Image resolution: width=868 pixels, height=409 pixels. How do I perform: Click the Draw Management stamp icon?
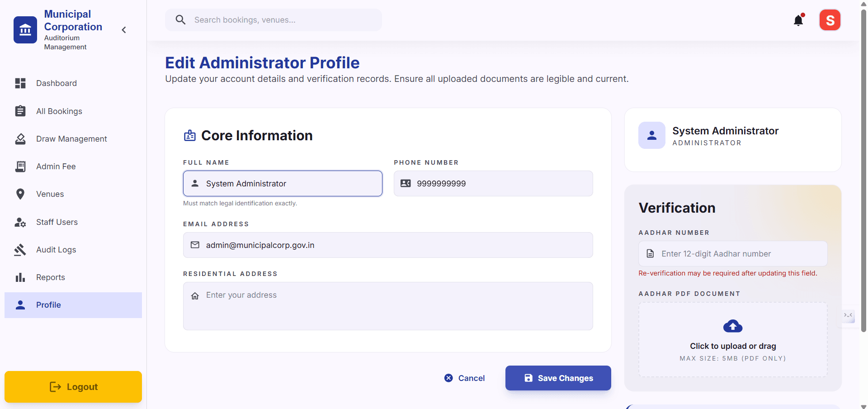coord(20,139)
